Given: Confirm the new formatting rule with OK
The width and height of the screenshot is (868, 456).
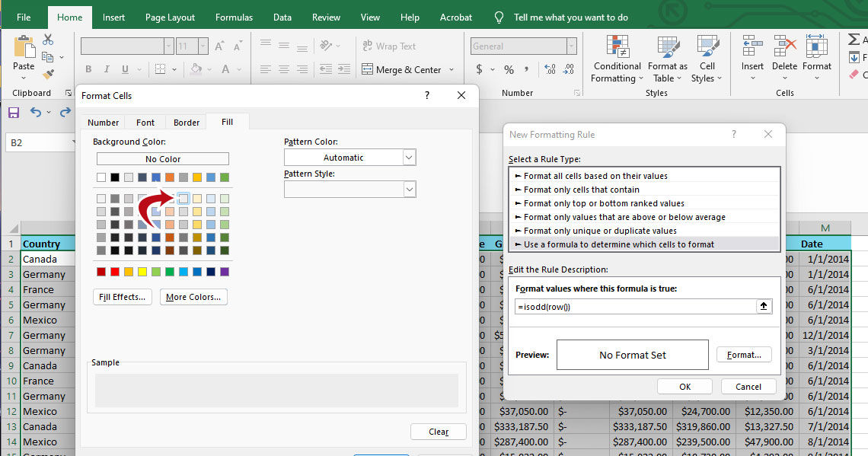Looking at the screenshot, I should pyautogui.click(x=685, y=386).
